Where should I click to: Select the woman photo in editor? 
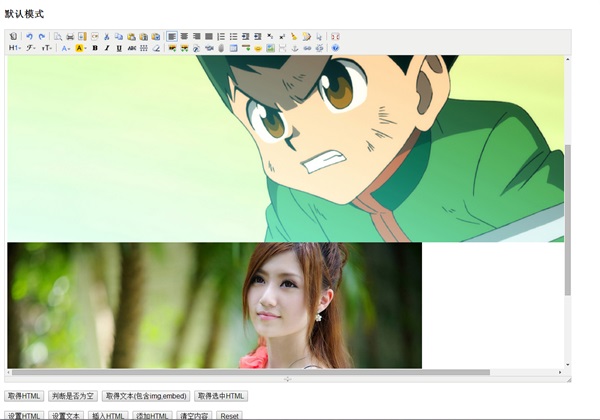pyautogui.click(x=214, y=305)
